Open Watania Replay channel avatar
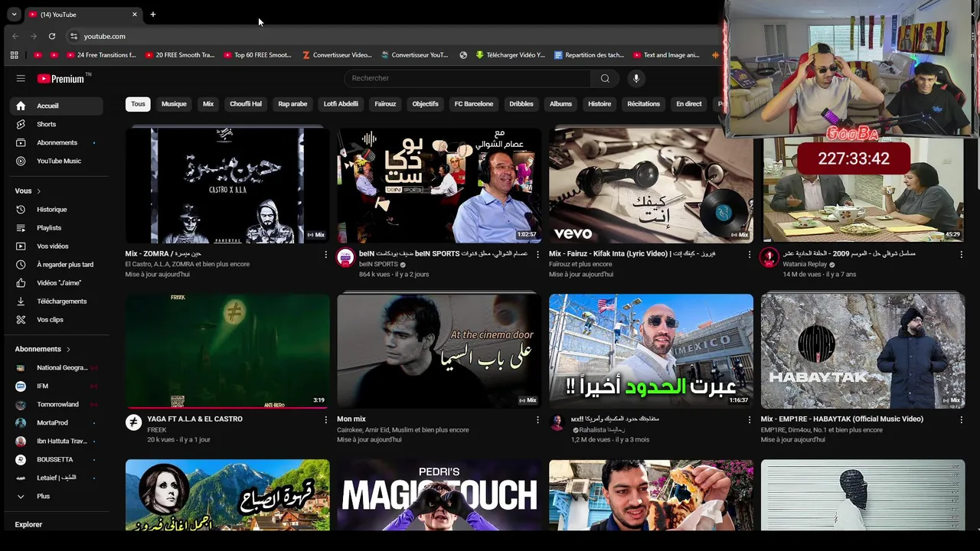The image size is (980, 551). (769, 258)
